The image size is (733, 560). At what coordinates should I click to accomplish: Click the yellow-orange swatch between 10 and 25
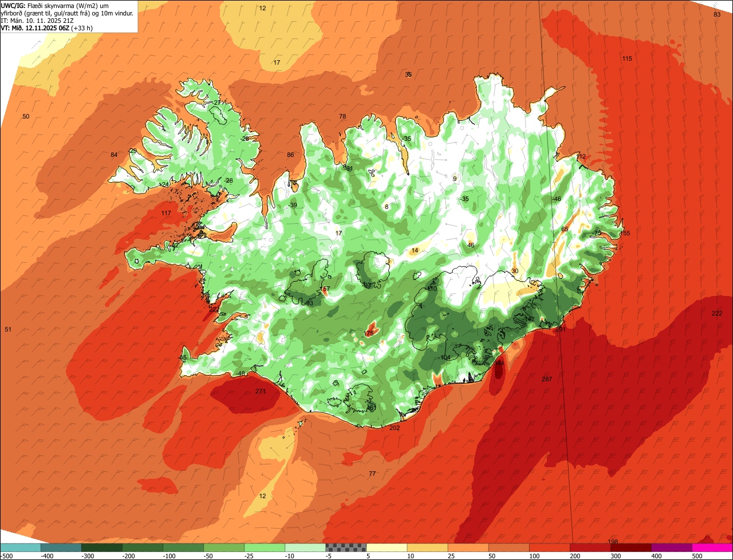point(427,547)
